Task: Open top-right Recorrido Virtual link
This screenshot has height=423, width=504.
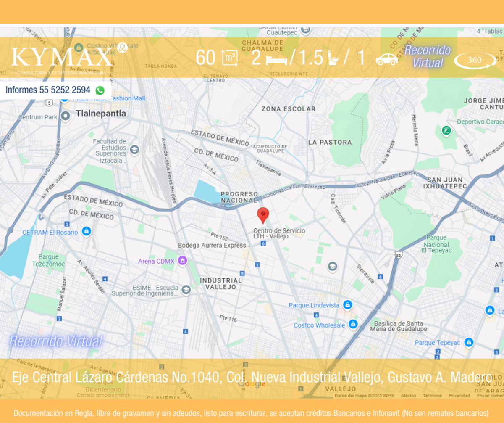Action: point(428,56)
